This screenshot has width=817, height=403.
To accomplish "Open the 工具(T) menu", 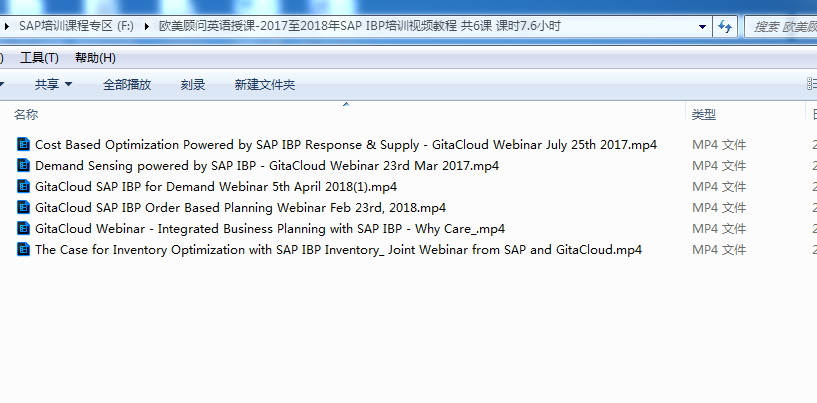I will click(x=39, y=58).
